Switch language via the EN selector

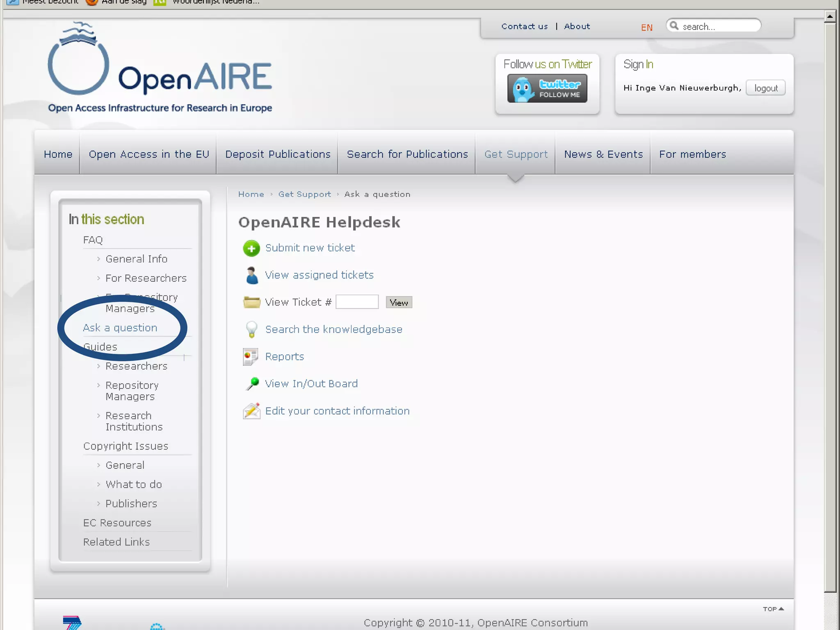[x=646, y=27]
